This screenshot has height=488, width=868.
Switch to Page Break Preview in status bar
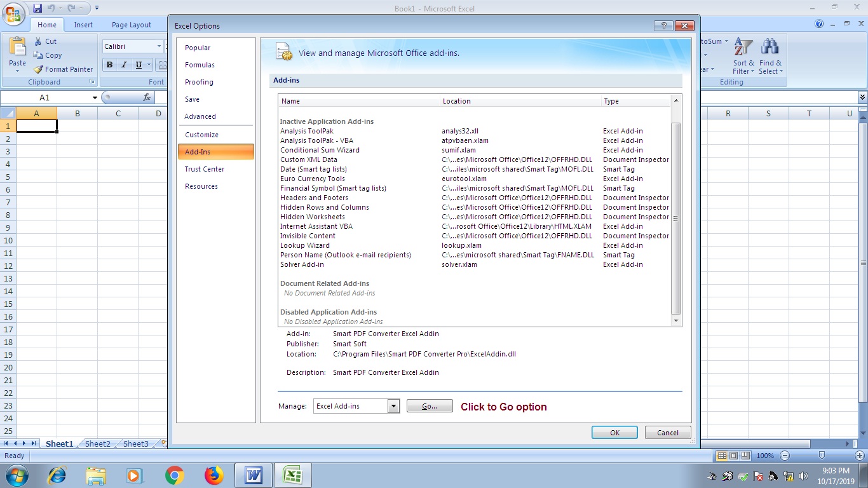(x=745, y=456)
